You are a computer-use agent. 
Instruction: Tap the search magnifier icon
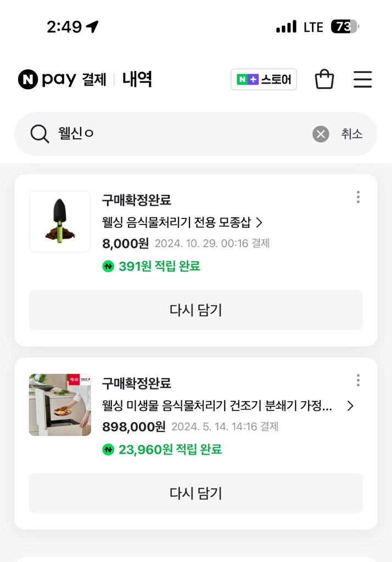click(38, 133)
